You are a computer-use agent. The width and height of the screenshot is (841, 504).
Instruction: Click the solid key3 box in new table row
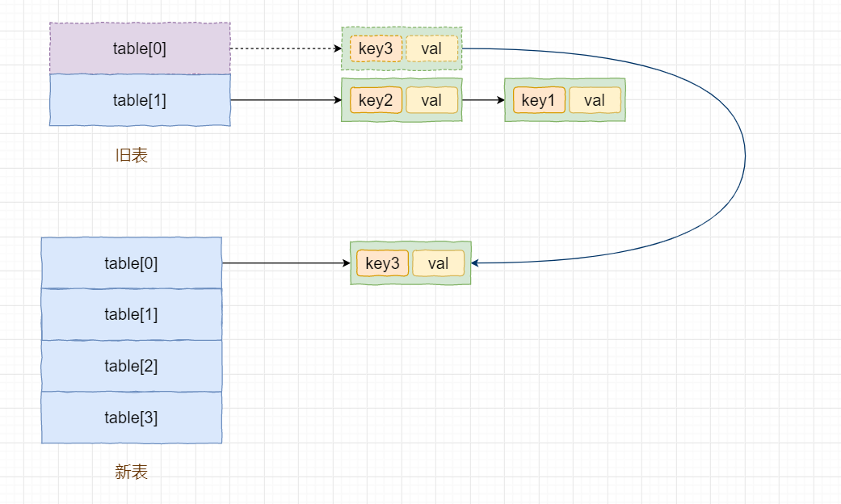[x=382, y=263]
